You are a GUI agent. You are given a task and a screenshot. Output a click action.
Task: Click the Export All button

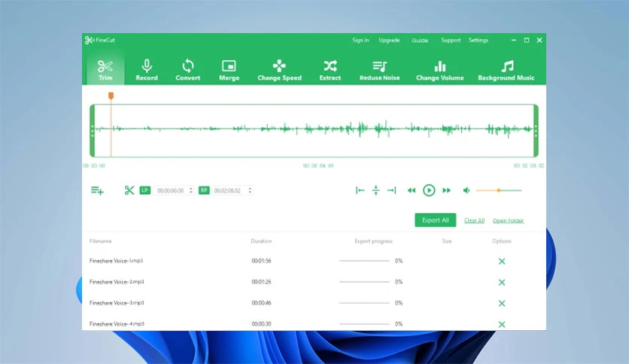click(x=435, y=220)
